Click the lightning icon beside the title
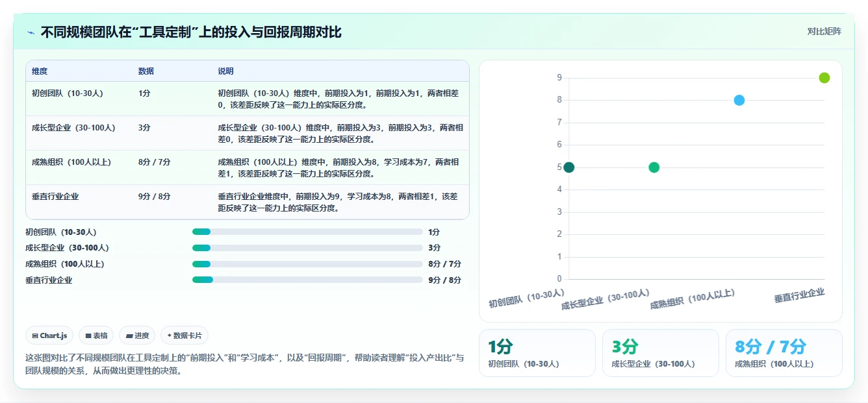 point(31,32)
